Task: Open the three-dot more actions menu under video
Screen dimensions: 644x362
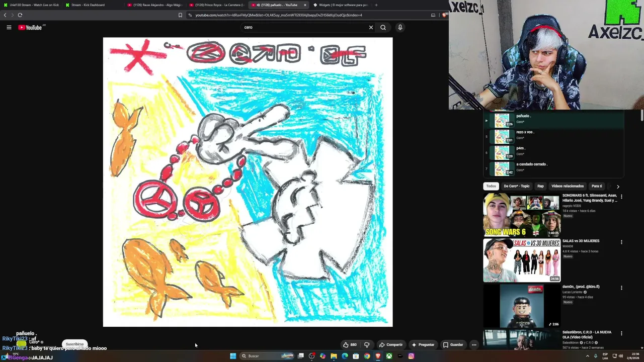Action: (x=474, y=345)
